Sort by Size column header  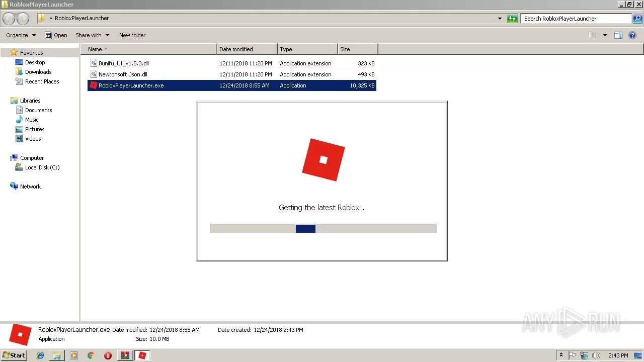pos(358,49)
